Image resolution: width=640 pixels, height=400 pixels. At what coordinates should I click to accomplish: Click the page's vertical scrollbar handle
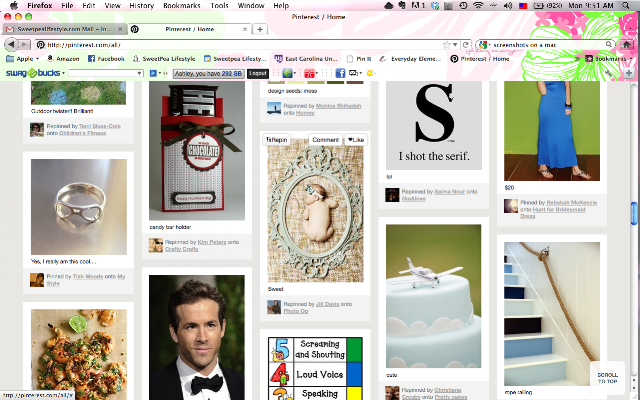[x=634, y=213]
